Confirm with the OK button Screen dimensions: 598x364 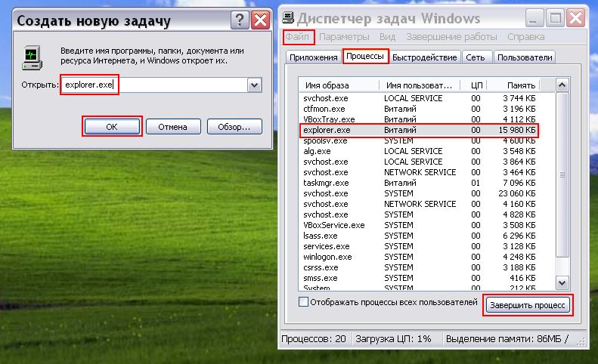[112, 127]
